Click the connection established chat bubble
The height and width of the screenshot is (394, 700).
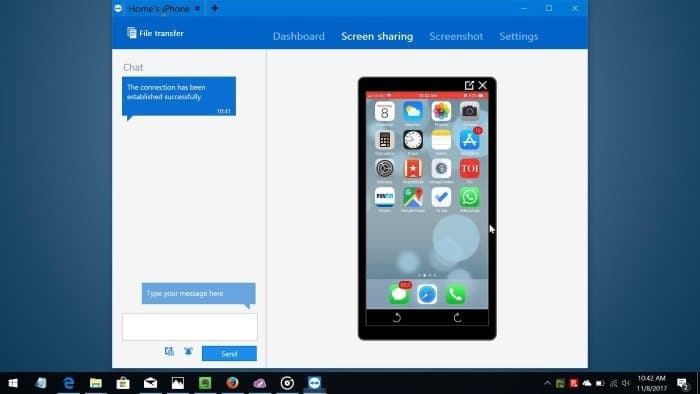point(179,96)
